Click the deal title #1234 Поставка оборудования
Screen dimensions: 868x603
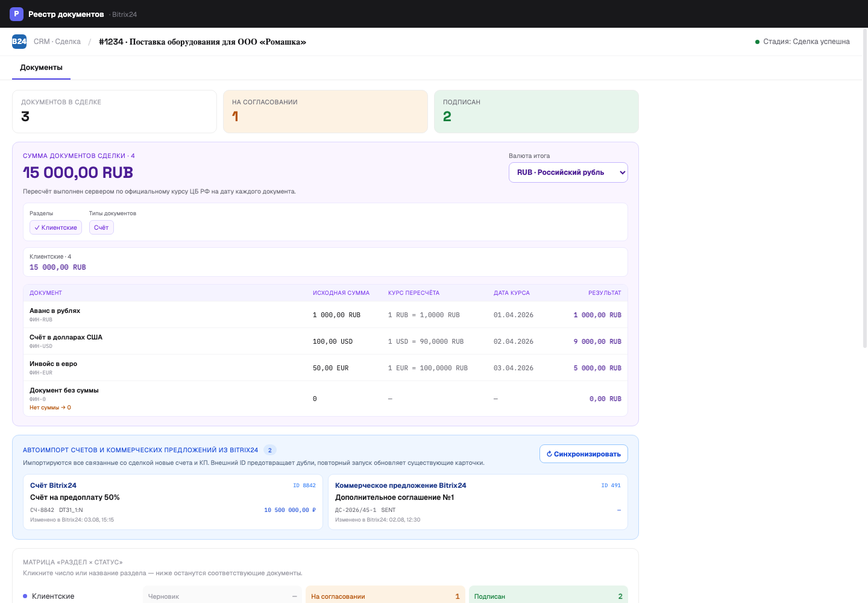coord(203,42)
